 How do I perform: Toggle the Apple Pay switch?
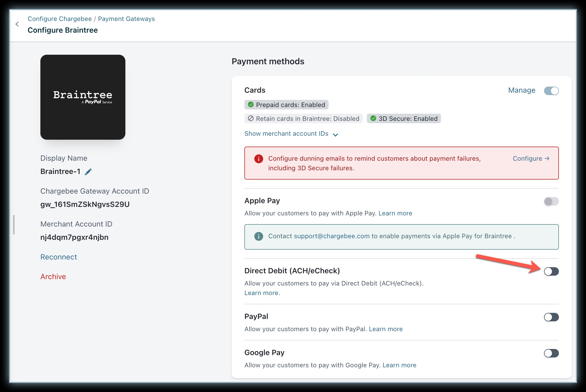click(x=551, y=201)
